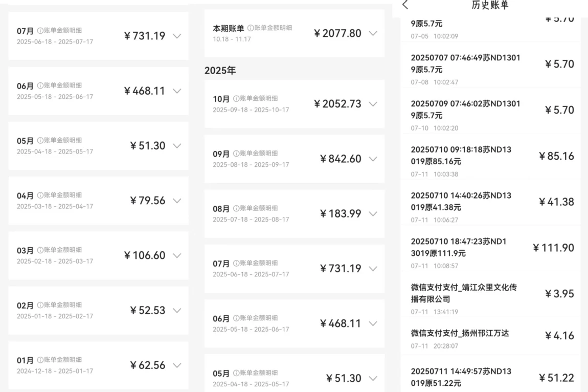The width and height of the screenshot is (588, 392).
Task: Open the 靖江众里文化传播有限公司 ¥3.95 transaction
Action: [x=491, y=294]
